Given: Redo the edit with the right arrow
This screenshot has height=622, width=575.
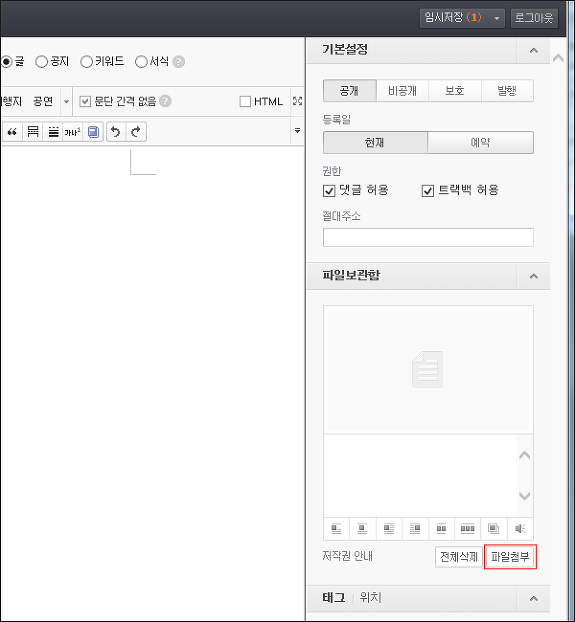Looking at the screenshot, I should (136, 132).
